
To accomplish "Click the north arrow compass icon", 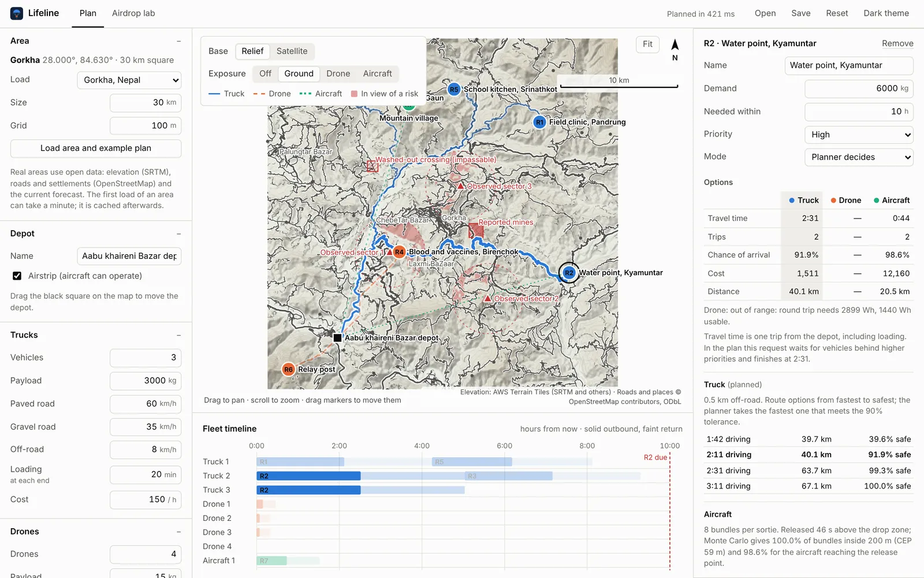I will click(x=675, y=45).
